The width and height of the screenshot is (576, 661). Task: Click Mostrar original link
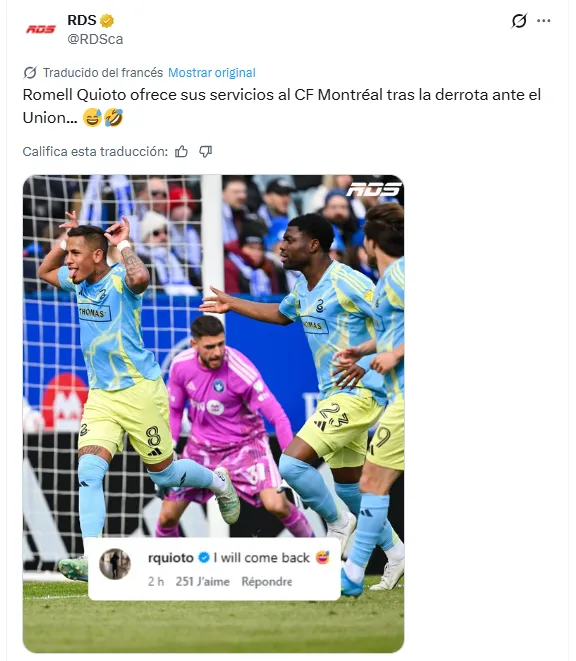tap(212, 73)
